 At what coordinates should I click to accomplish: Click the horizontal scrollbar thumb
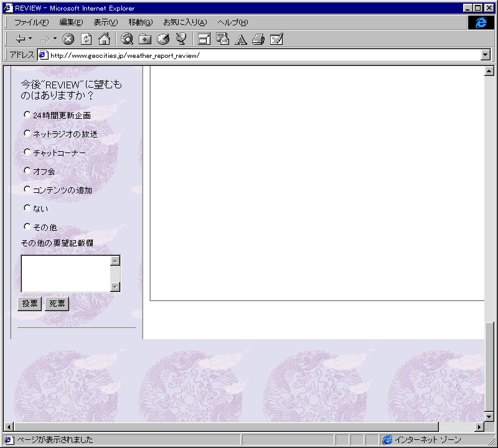coord(226,427)
